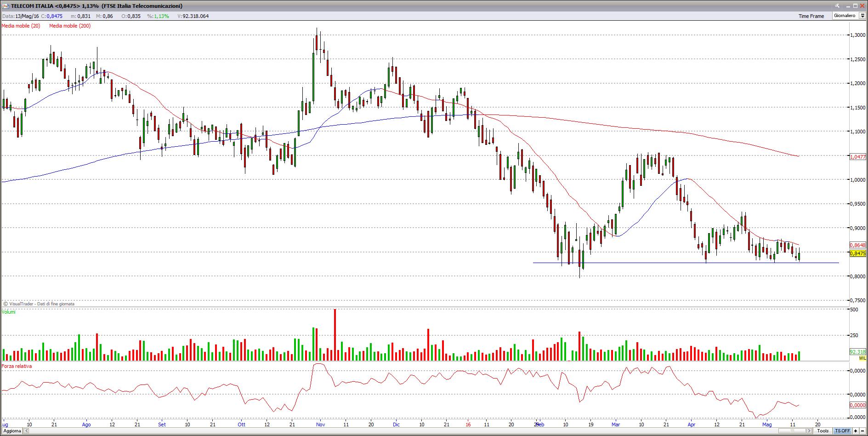Click the %: 1,13% change readout
The height and width of the screenshot is (436, 868).
158,16
